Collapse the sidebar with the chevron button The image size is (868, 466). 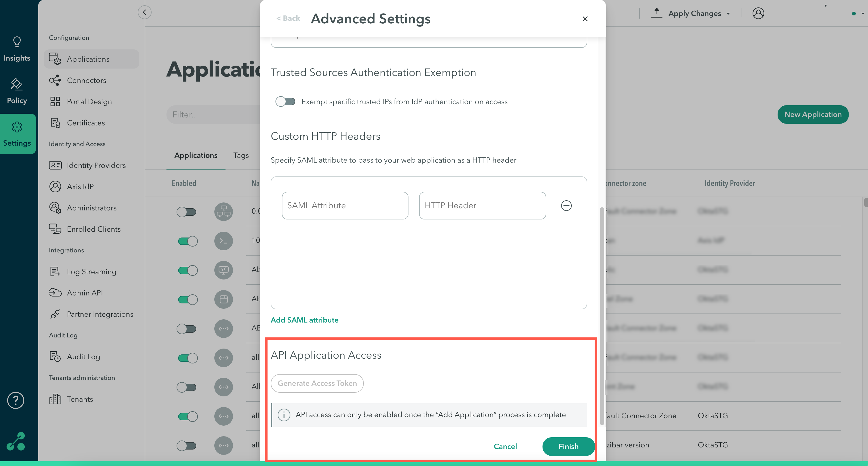144,12
